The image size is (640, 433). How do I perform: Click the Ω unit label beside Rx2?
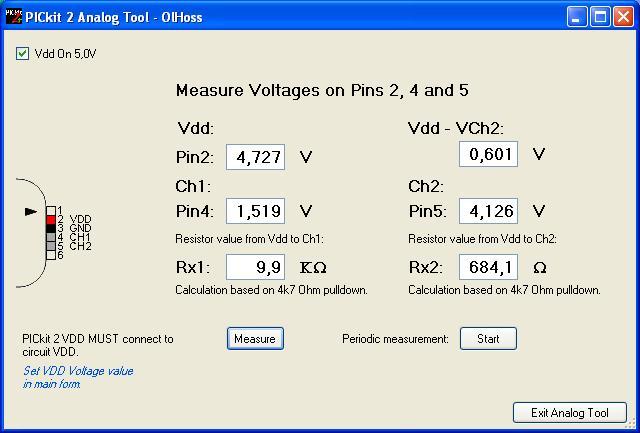[540, 268]
